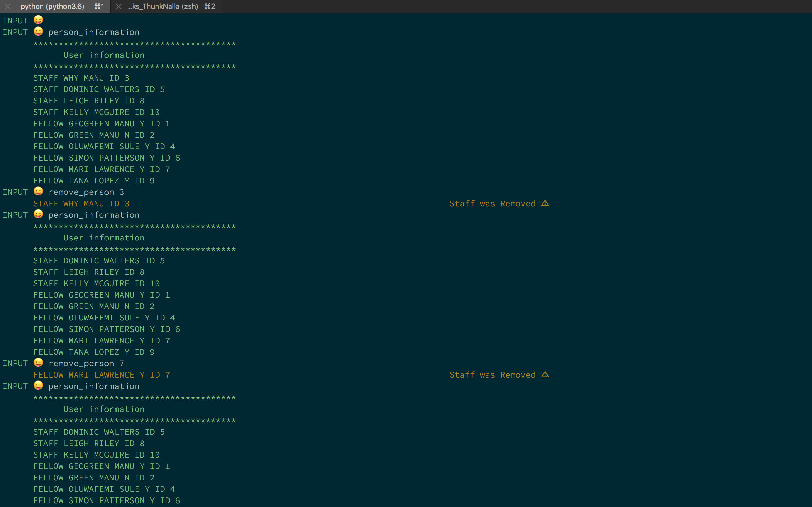Click warning icon beside MARI LAWRENCE removal message
Screen dimensions: 812x507
click(x=545, y=375)
